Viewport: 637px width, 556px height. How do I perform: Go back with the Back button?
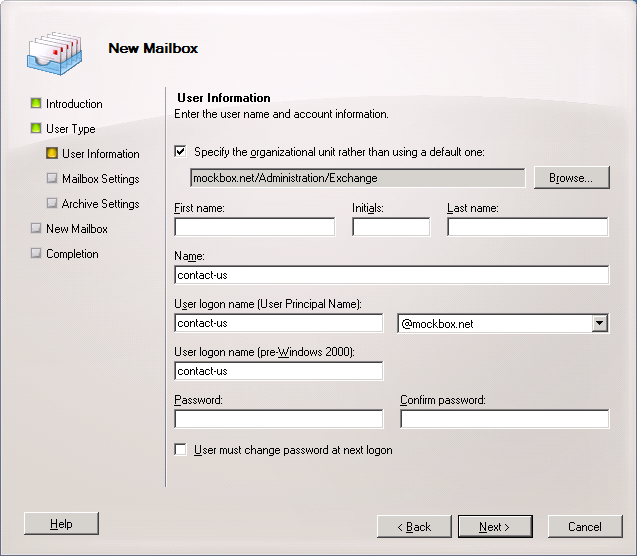click(414, 527)
